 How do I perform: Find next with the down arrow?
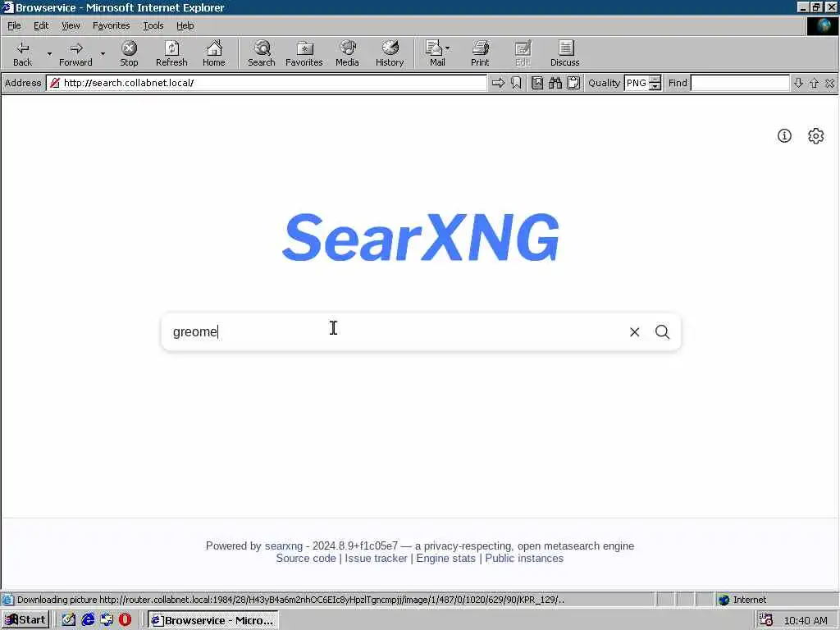(798, 83)
